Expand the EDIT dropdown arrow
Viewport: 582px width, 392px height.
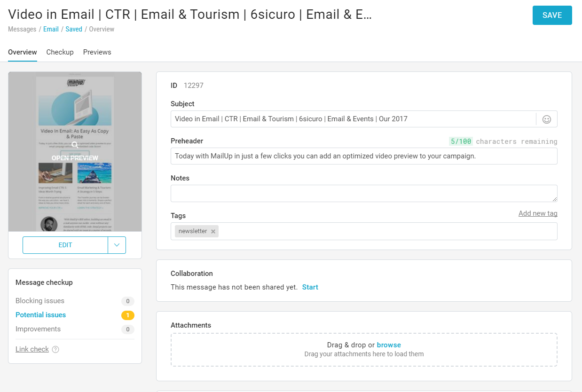coord(117,245)
